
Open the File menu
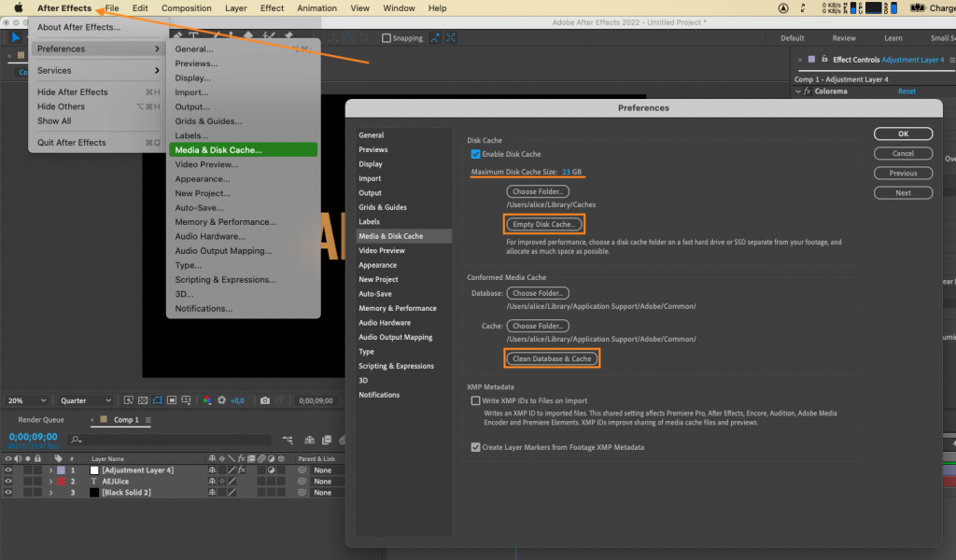click(111, 7)
